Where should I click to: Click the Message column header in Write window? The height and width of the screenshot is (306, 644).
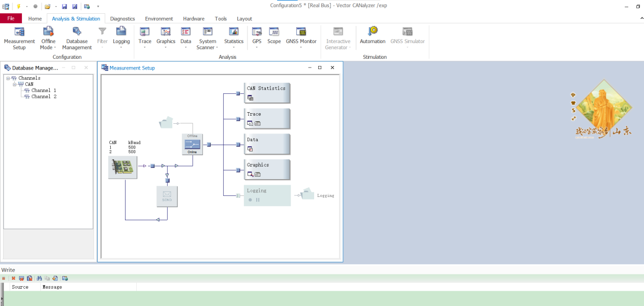(88, 287)
